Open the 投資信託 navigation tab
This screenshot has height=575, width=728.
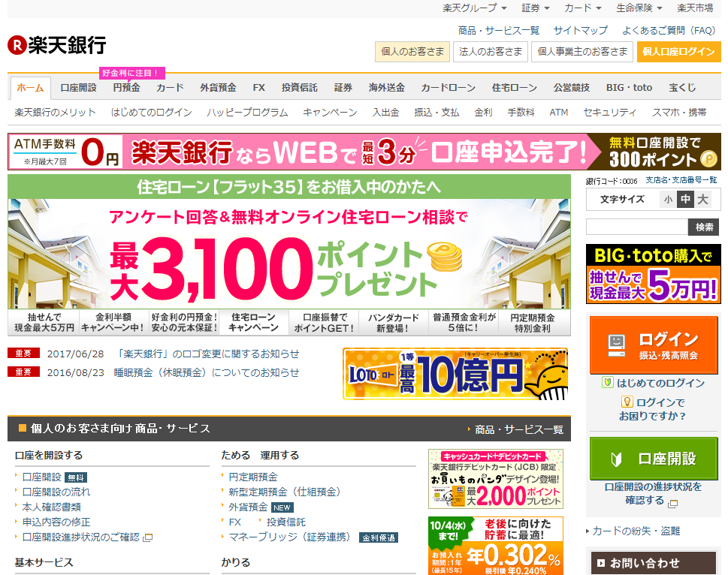tap(300, 88)
